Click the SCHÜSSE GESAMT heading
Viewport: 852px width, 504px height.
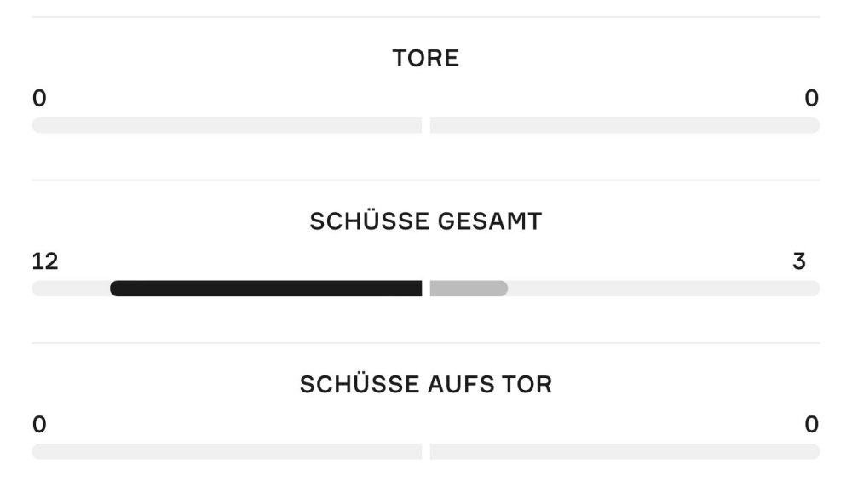pos(426,221)
